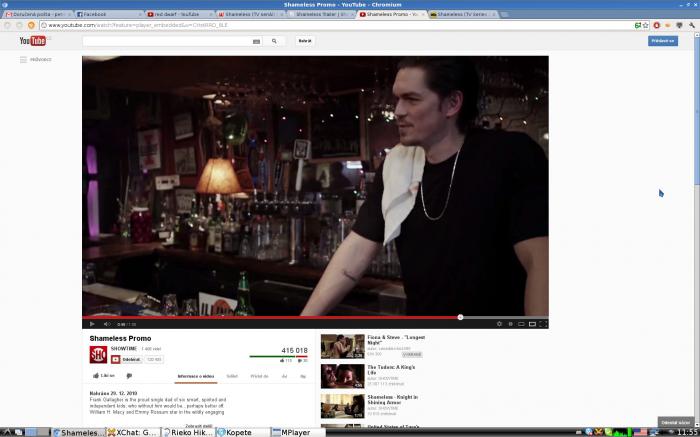Play the video with the play button
Image resolution: width=700 pixels, height=437 pixels.
(92, 324)
